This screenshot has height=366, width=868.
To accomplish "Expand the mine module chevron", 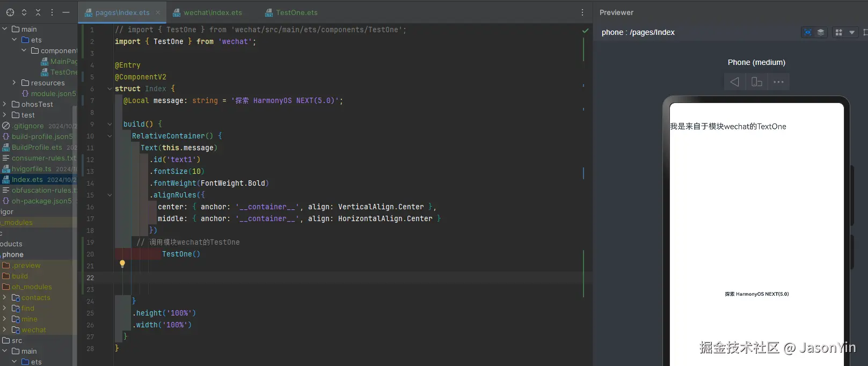I will tap(4, 319).
